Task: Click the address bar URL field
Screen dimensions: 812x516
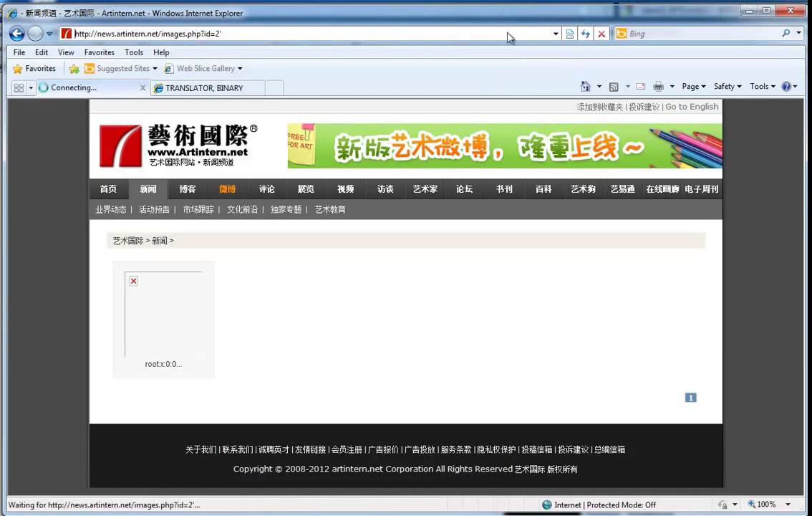Action: point(306,34)
